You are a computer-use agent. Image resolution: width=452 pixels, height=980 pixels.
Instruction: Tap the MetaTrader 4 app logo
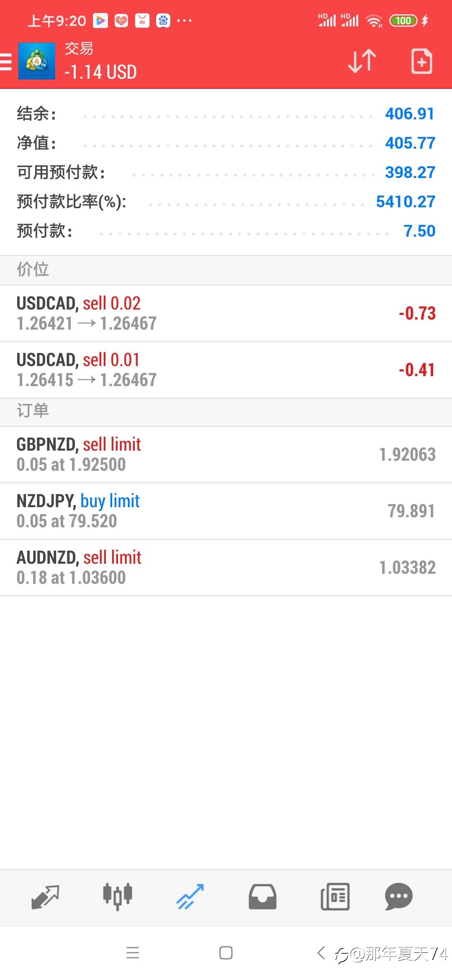(37, 61)
